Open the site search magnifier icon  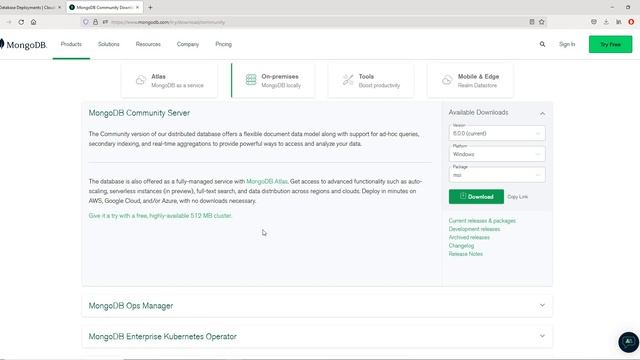click(x=542, y=44)
